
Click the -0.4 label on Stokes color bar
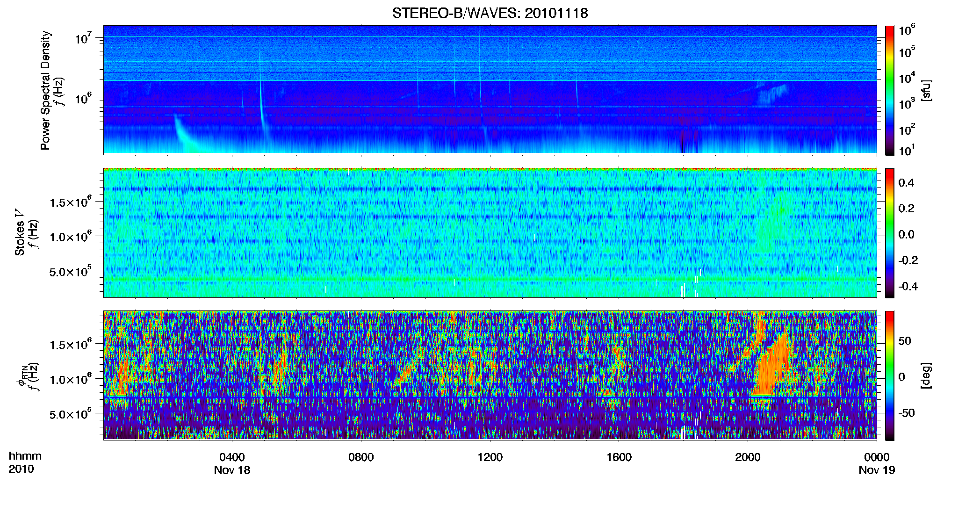[x=908, y=286]
